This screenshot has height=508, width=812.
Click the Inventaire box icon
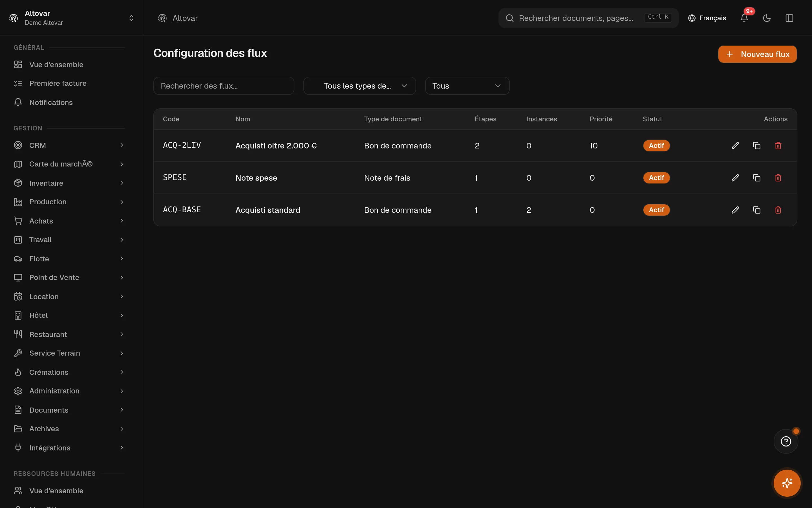[18, 183]
